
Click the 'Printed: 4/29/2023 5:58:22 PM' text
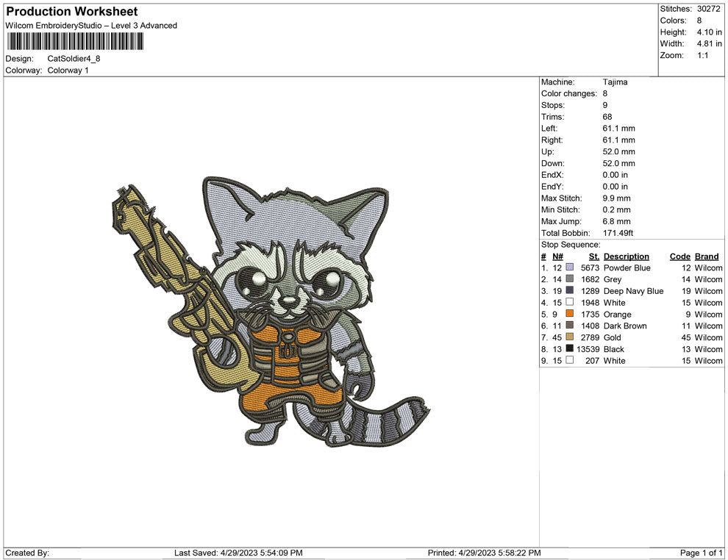click(x=485, y=553)
